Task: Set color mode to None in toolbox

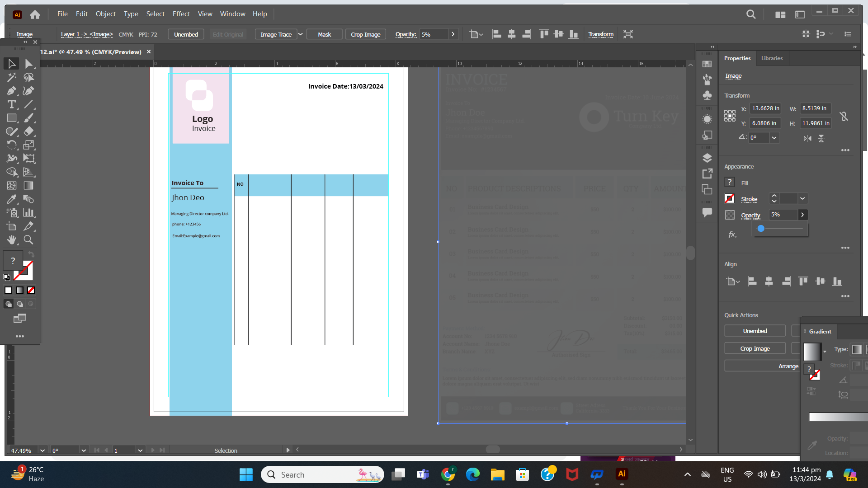Action: (31, 291)
